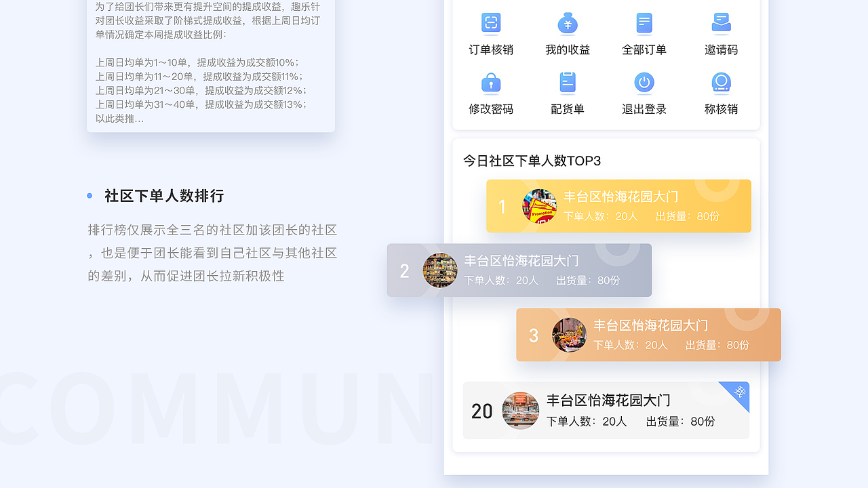Click the 今日社区下单人数TOP3 heading

[532, 161]
